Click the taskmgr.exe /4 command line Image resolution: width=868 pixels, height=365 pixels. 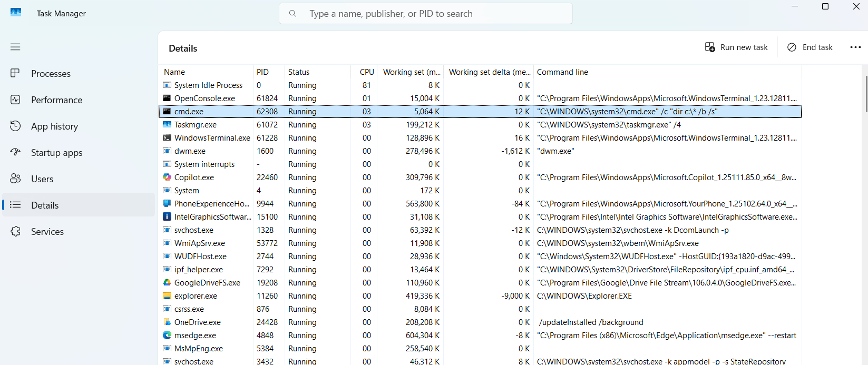609,125
